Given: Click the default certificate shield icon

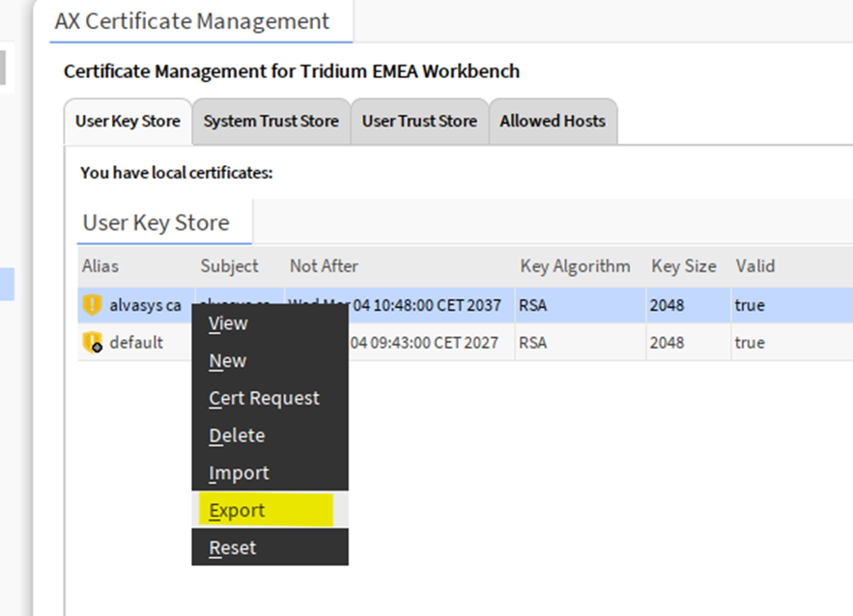Looking at the screenshot, I should (x=92, y=343).
